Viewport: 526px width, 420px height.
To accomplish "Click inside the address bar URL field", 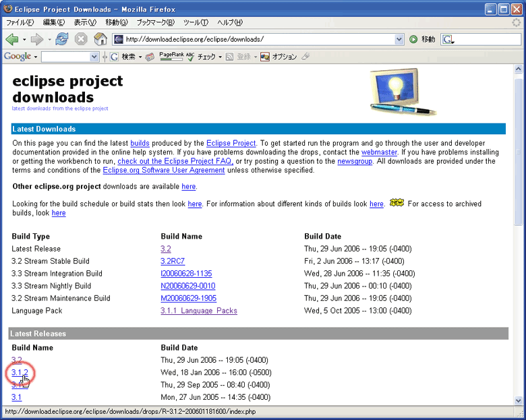I will [x=258, y=40].
